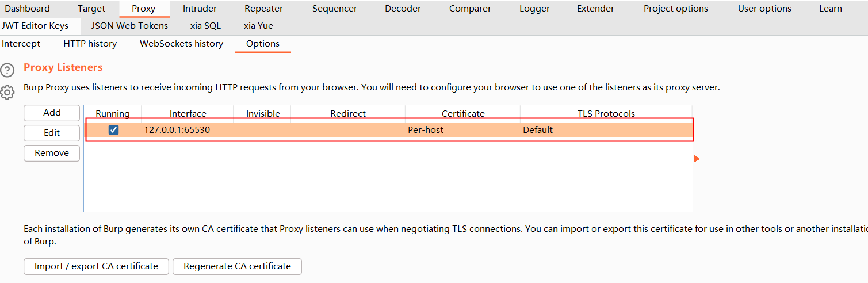The width and height of the screenshot is (868, 283).
Task: Open the JSON Web Tokens extension tab
Action: click(129, 26)
